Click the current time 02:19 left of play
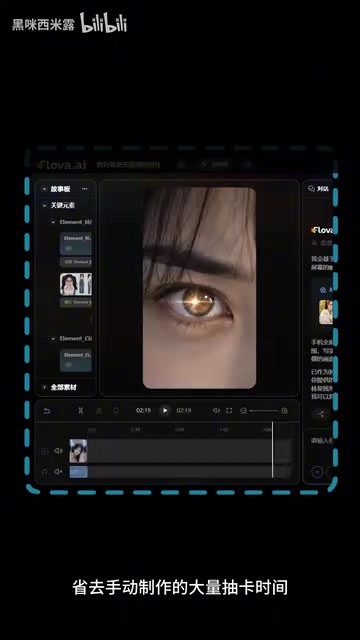The height and width of the screenshot is (640, 360). click(143, 411)
